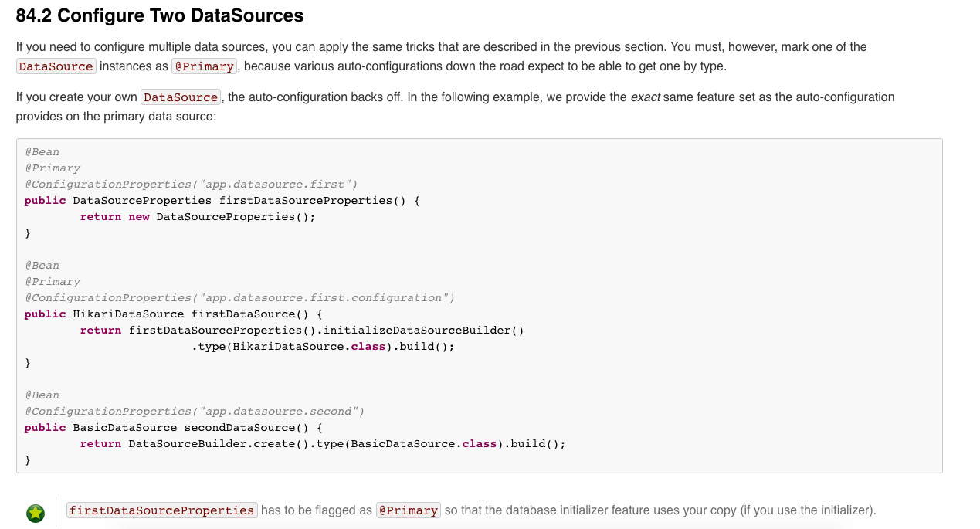Click the first @Bean annotation line
This screenshot has height=529, width=980.
[42, 152]
